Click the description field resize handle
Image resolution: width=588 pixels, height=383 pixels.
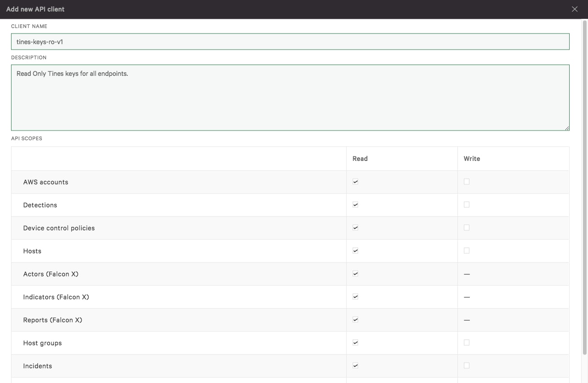pos(567,128)
